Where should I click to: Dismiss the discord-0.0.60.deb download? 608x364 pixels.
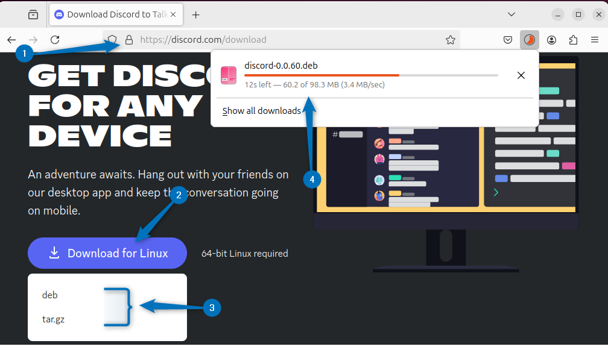tap(521, 75)
